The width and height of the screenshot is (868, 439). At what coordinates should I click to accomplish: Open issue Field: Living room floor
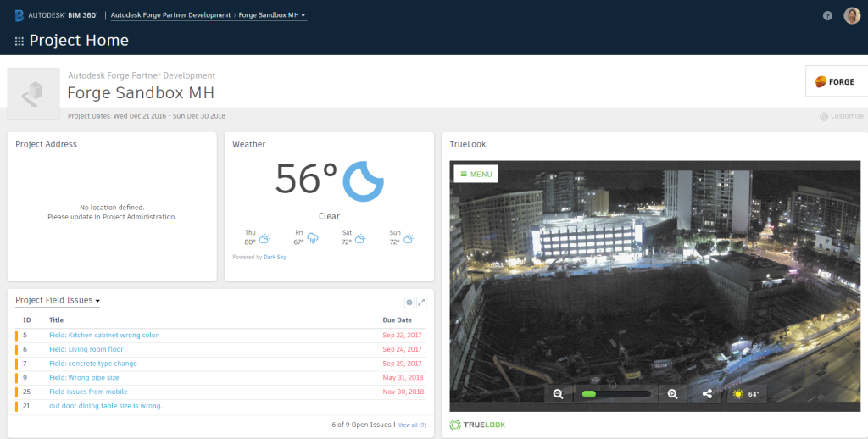tap(86, 349)
